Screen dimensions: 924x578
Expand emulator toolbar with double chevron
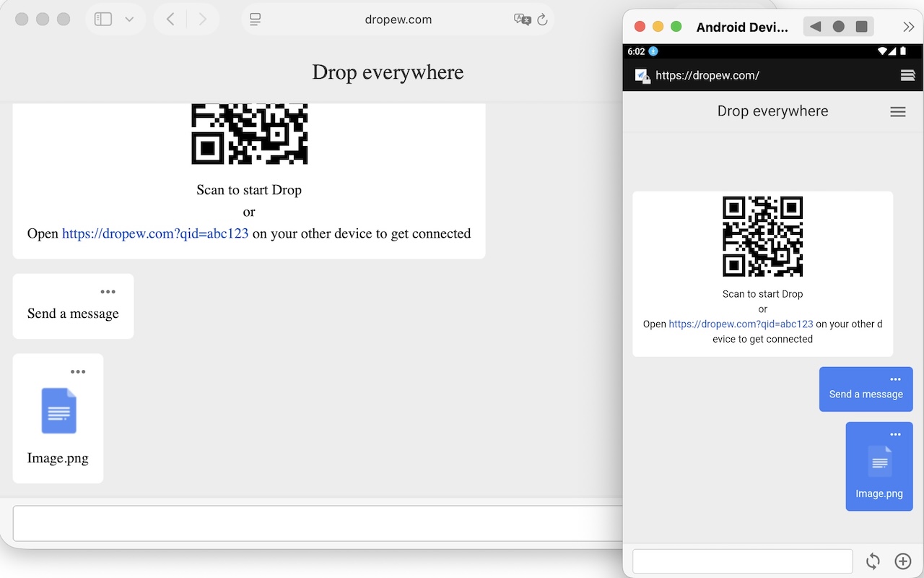point(909,27)
